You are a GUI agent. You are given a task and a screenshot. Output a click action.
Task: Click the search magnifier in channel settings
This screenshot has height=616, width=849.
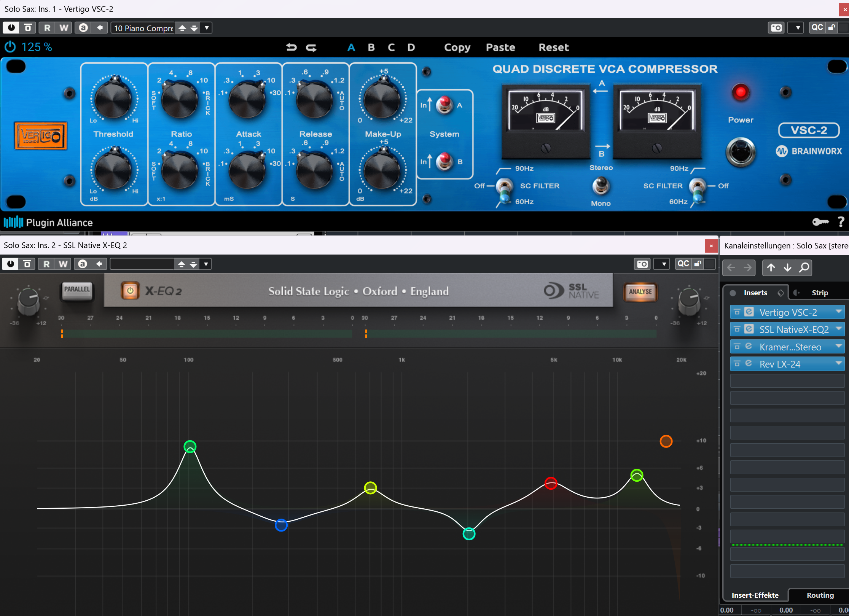804,267
